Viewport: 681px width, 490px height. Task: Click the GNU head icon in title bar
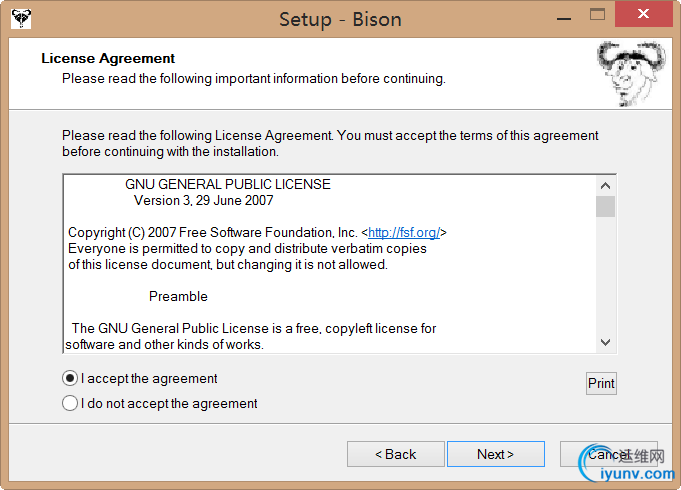coord(21,19)
